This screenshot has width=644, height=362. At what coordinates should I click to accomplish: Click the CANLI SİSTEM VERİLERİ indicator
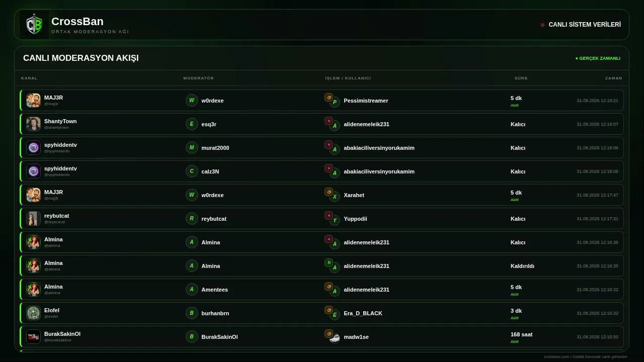[x=581, y=25]
